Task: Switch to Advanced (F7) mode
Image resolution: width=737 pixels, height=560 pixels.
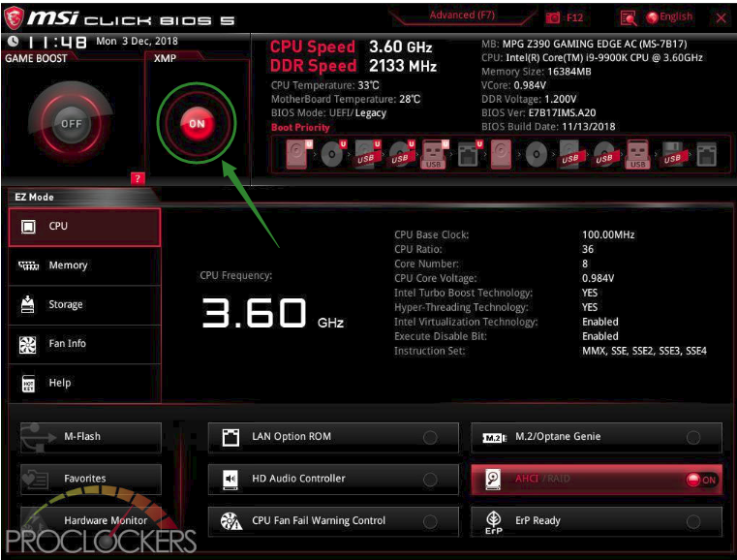Action: click(462, 16)
